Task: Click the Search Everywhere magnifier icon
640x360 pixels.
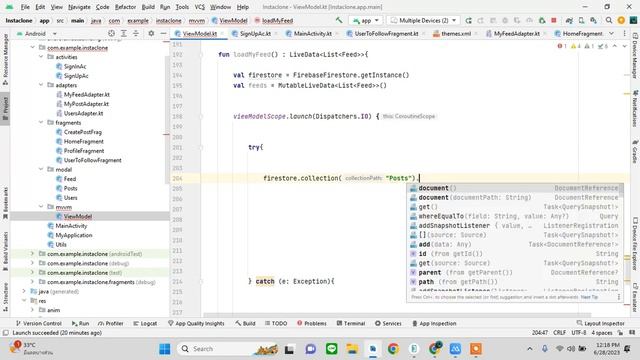Action: pos(609,20)
